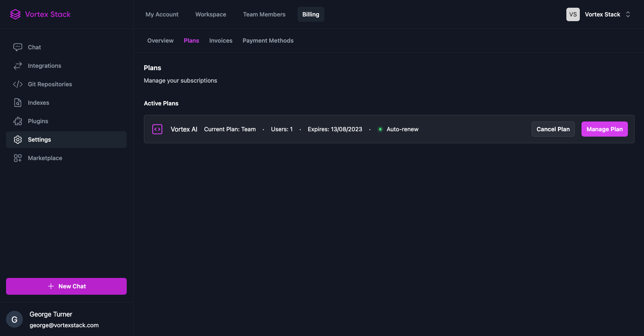Click the 'Current Plan: Team' text
This screenshot has height=336, width=644.
(230, 129)
